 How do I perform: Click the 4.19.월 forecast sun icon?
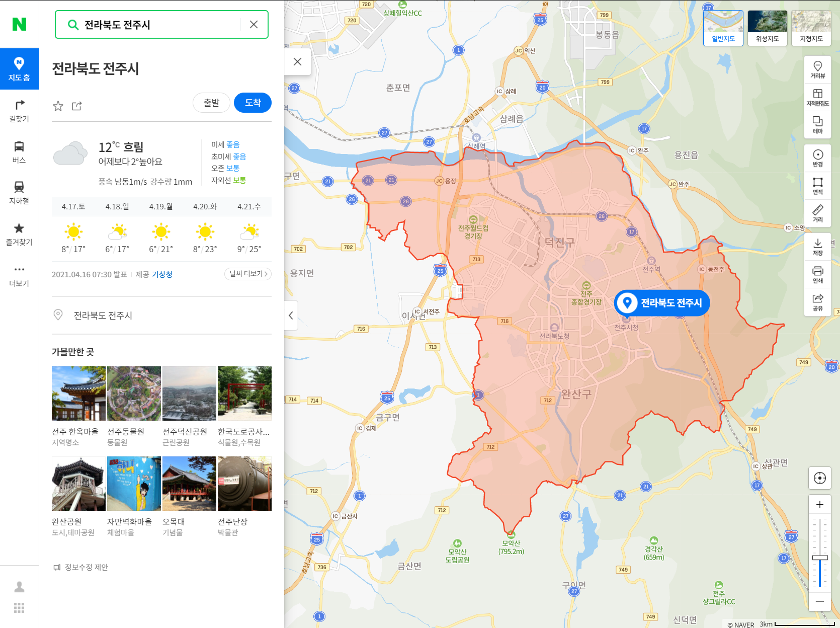(161, 231)
